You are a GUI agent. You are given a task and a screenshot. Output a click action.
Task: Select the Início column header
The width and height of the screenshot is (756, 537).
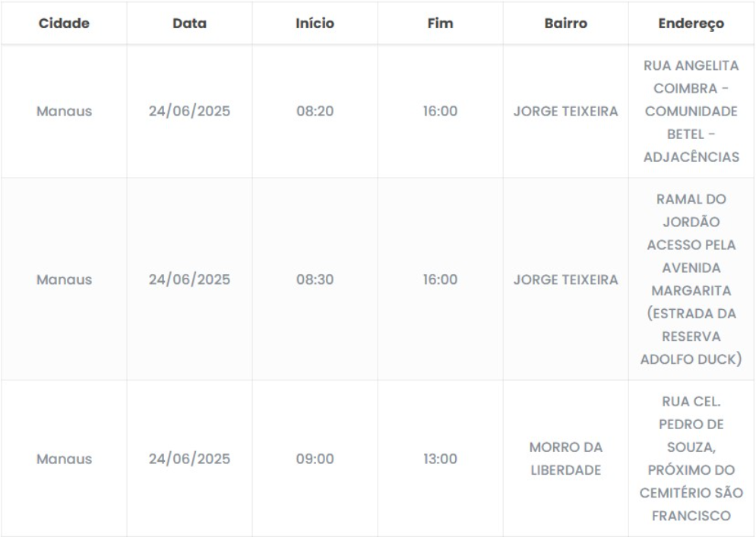315,24
